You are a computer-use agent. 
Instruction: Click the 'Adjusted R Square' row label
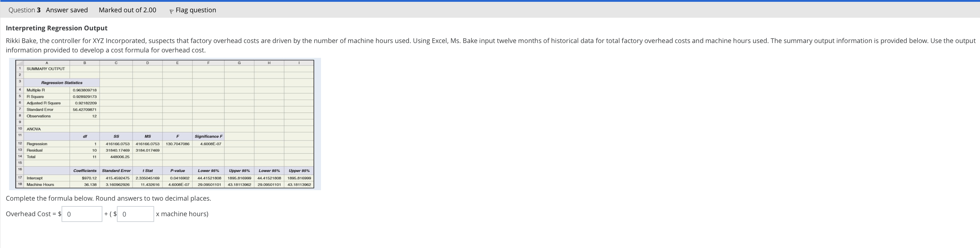[43, 103]
